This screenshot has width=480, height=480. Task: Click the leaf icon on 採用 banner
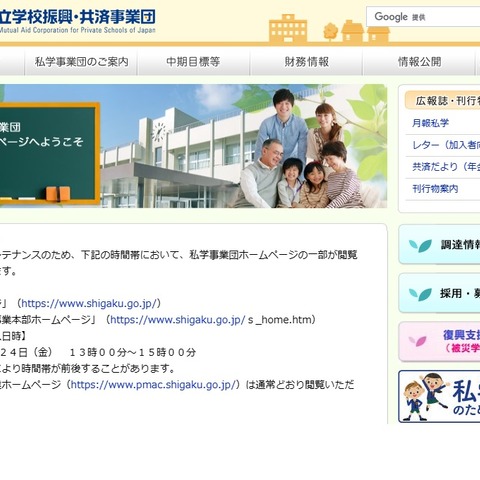tap(420, 294)
